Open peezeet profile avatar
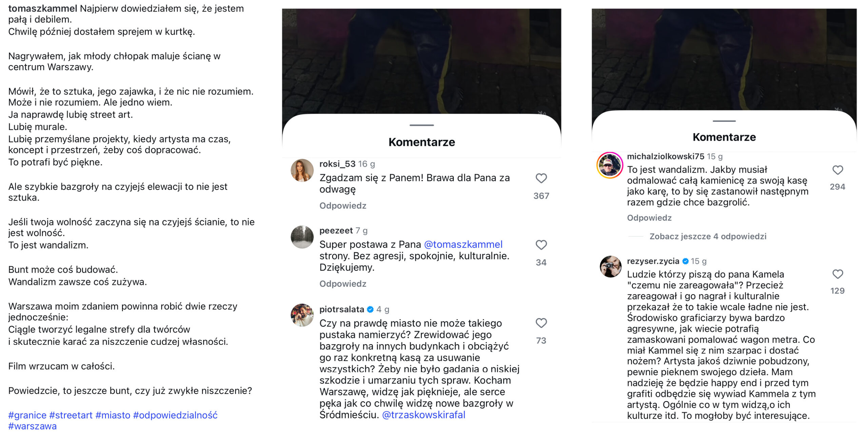Image resolution: width=868 pixels, height=434 pixels. click(302, 237)
